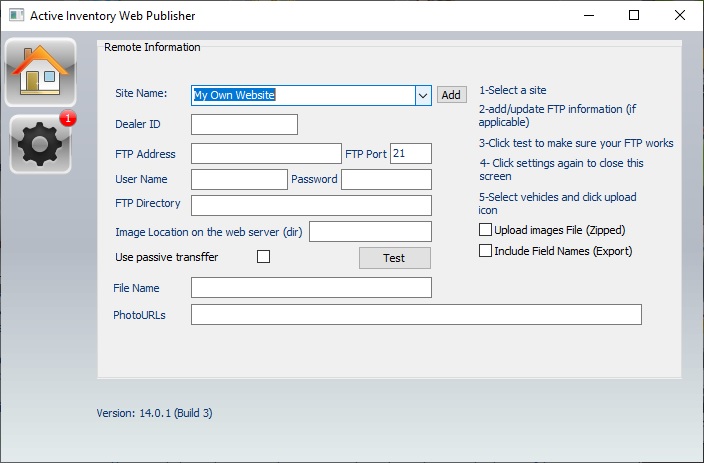Focus the FTP Address field
Screen dimensions: 704x463
tap(266, 154)
